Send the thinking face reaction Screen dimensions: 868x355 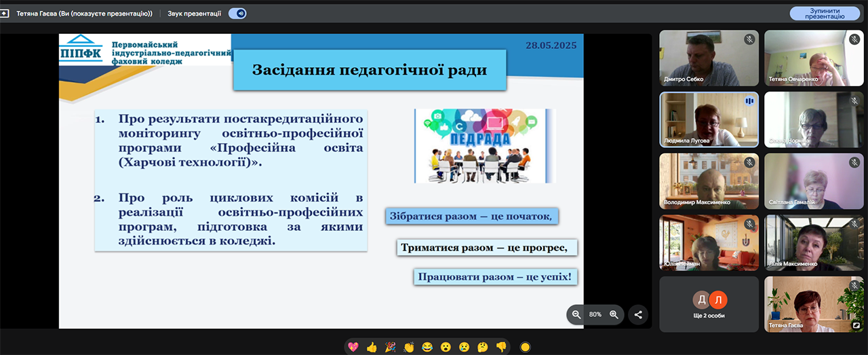coord(482,347)
